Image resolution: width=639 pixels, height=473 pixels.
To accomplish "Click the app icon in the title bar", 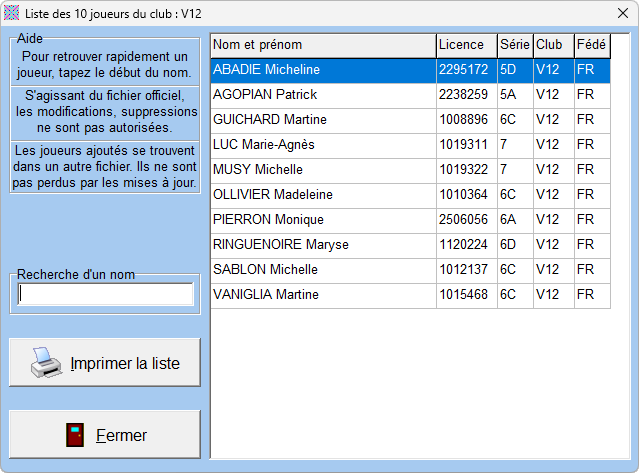I will [x=12, y=12].
